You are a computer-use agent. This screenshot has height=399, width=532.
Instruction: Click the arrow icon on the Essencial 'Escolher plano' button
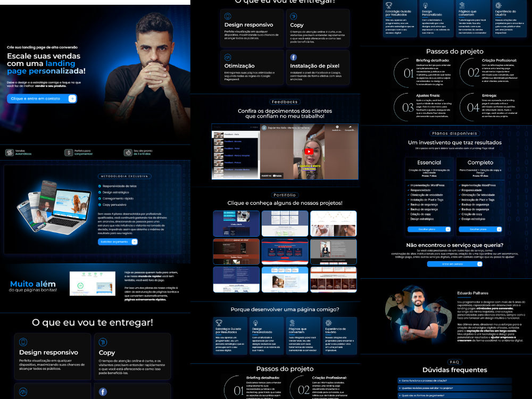pyautogui.click(x=448, y=229)
